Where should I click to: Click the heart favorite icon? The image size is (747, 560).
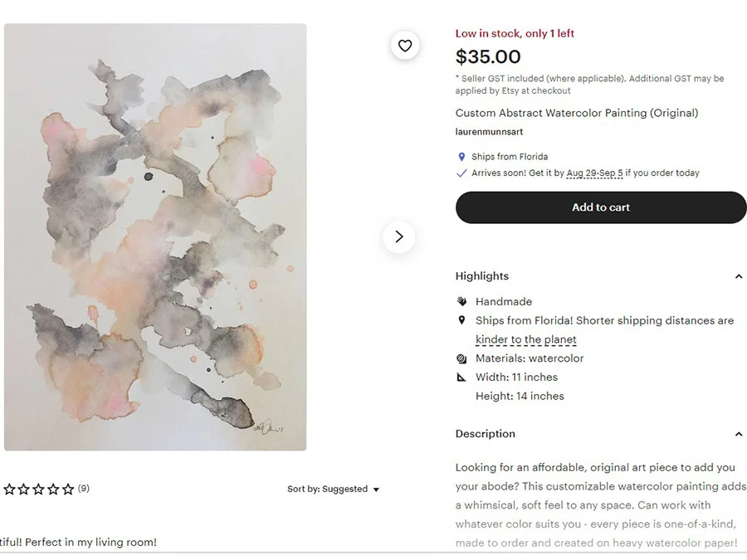[x=405, y=46]
